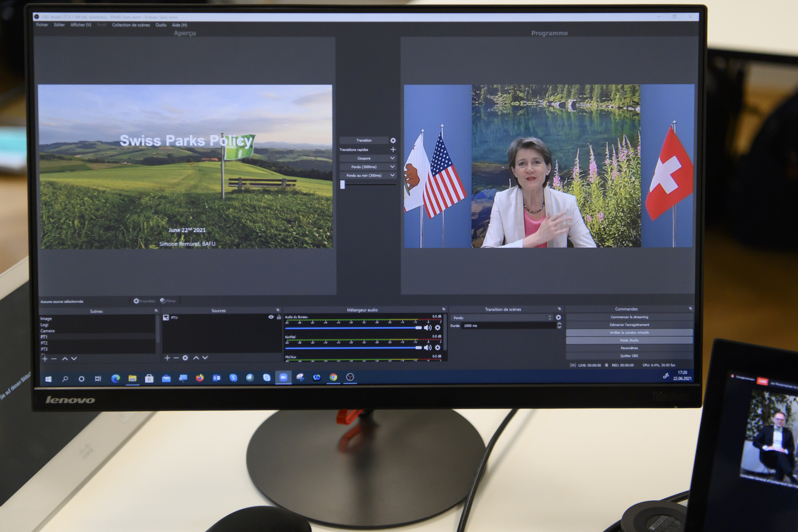
Task: Click Démarrer l'enregistrement button
Action: [629, 325]
